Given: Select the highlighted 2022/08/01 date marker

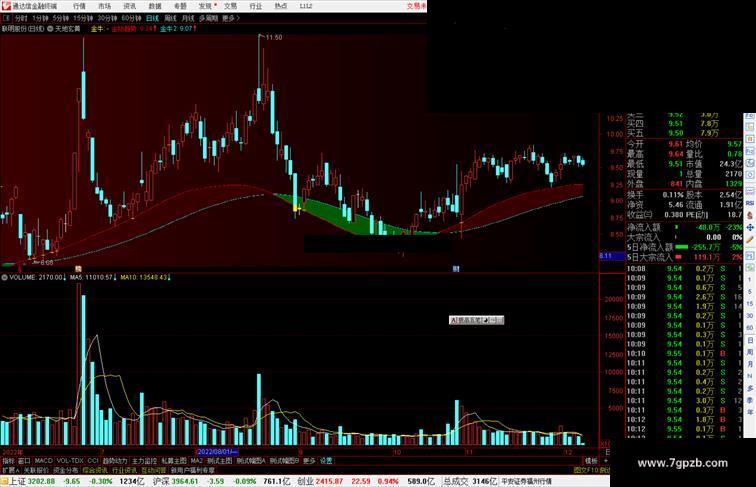Looking at the screenshot, I should point(217,452).
